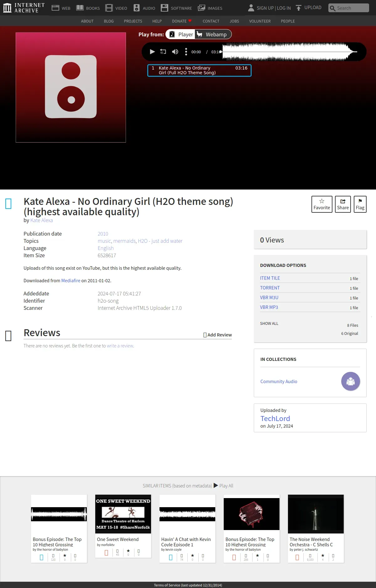Open the Volunteer menu item
This screenshot has height=588, width=376.
click(260, 21)
